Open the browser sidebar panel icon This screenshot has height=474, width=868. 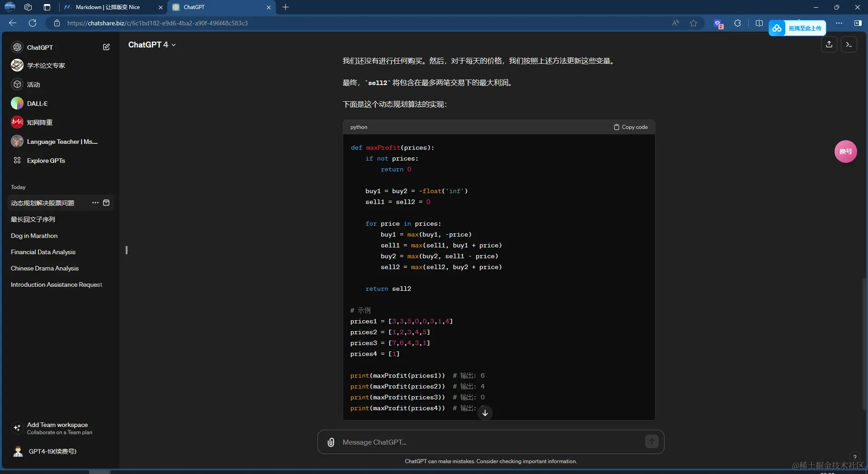click(x=858, y=23)
